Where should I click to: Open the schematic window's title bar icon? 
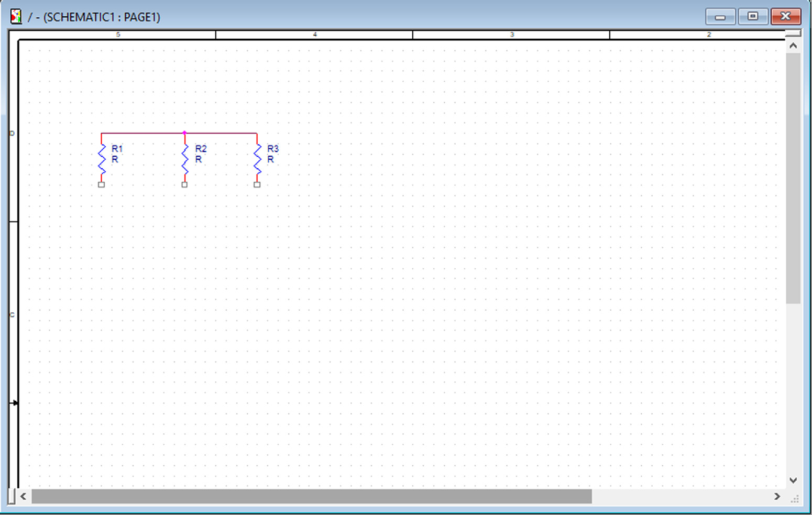pos(16,17)
